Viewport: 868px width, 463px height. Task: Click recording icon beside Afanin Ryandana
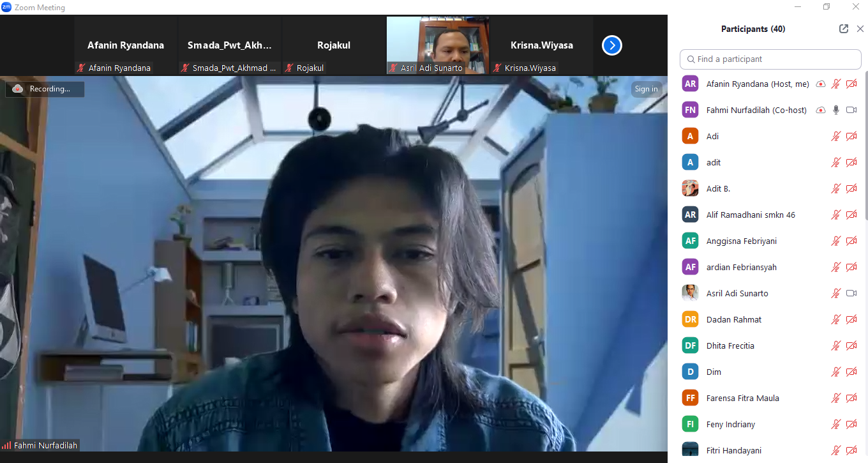tap(821, 84)
